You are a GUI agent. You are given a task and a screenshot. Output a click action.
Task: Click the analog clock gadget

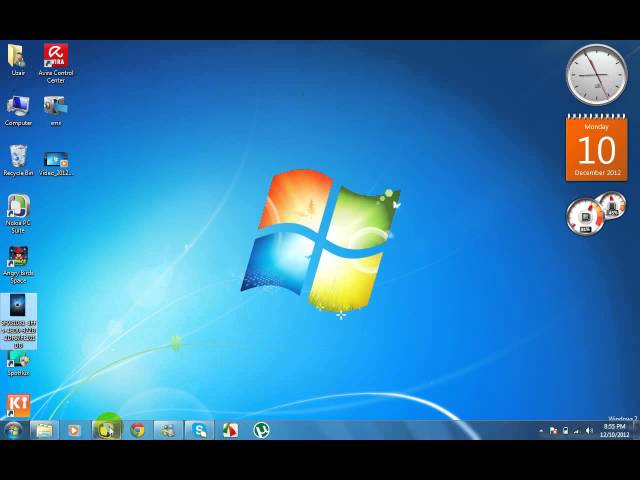coord(597,75)
